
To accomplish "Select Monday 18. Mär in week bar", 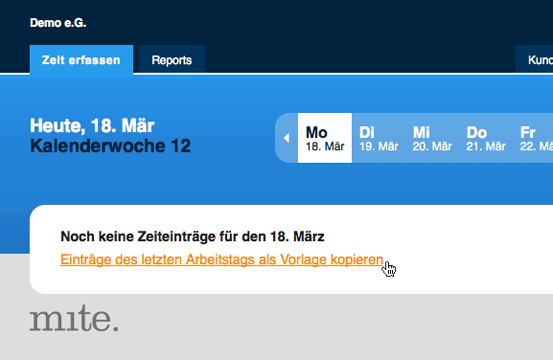I will 325,138.
